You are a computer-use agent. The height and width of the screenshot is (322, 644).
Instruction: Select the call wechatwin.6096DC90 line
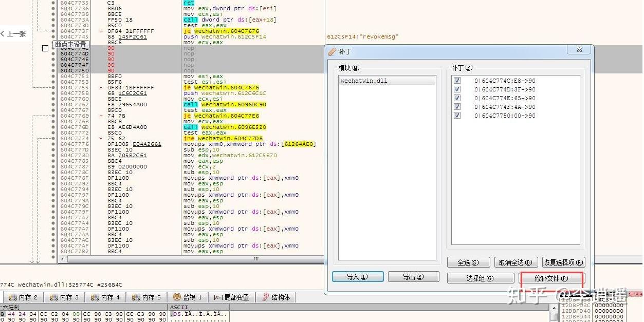click(x=225, y=105)
